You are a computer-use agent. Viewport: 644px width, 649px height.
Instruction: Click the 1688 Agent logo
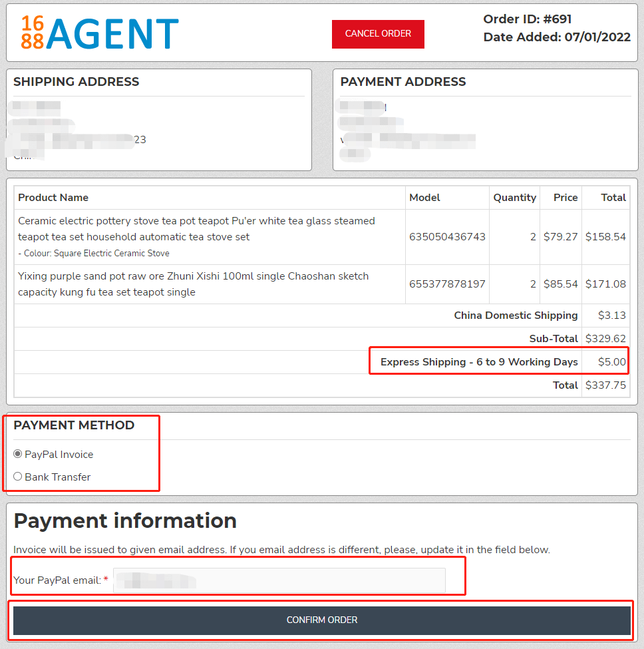(x=100, y=33)
